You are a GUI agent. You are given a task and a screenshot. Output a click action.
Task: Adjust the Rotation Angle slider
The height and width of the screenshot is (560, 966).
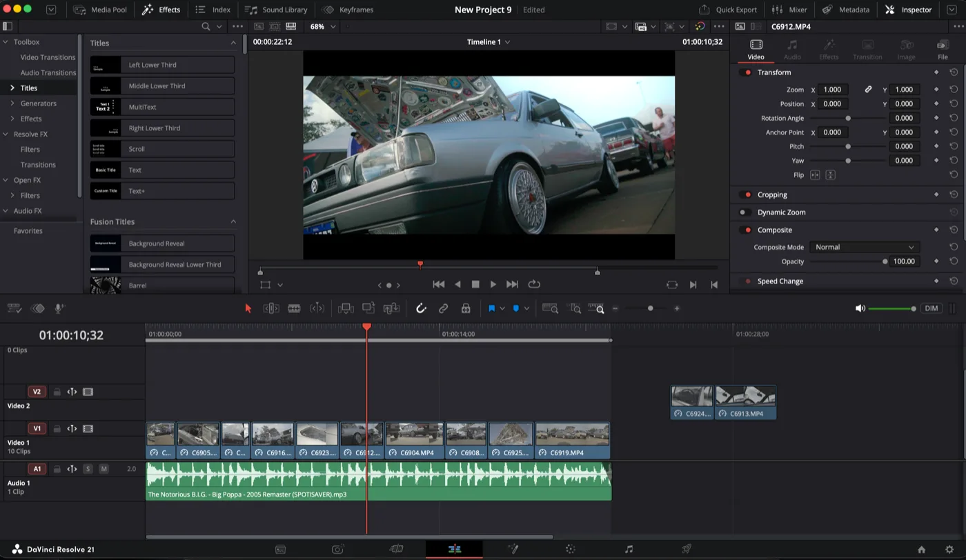849,118
